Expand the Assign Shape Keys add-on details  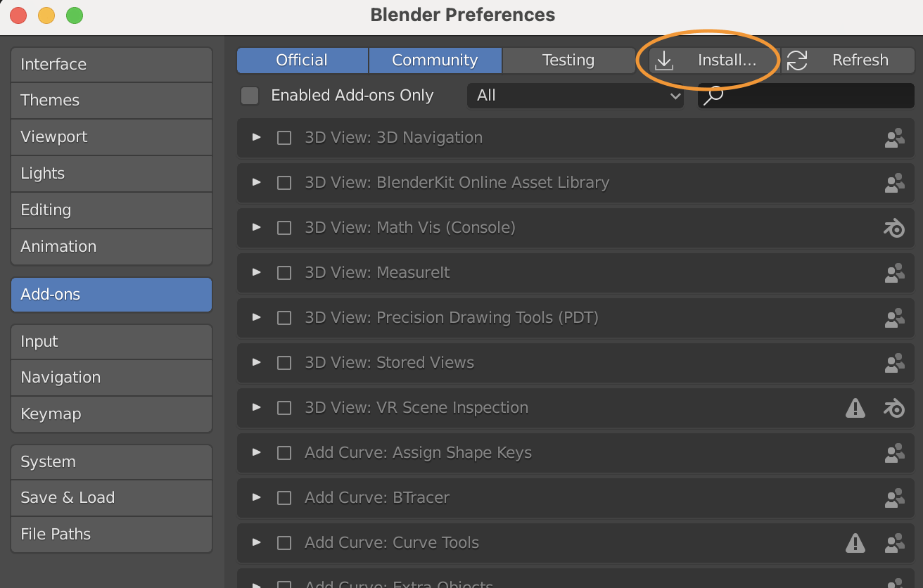tap(256, 453)
